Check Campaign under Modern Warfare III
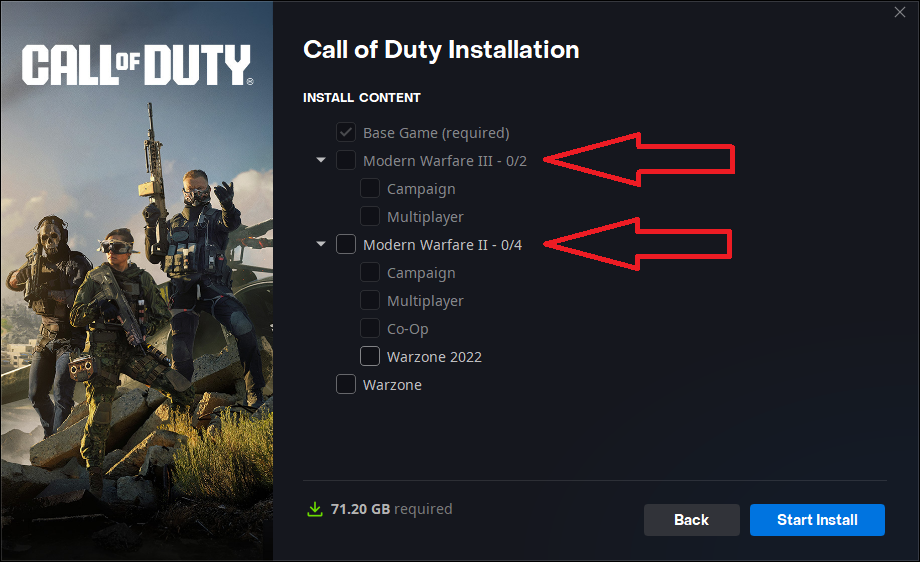This screenshot has height=562, width=920. (x=370, y=188)
